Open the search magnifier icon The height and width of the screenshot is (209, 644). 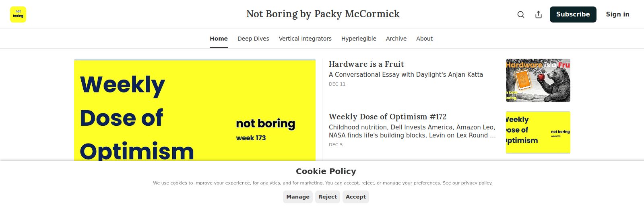coord(521,14)
